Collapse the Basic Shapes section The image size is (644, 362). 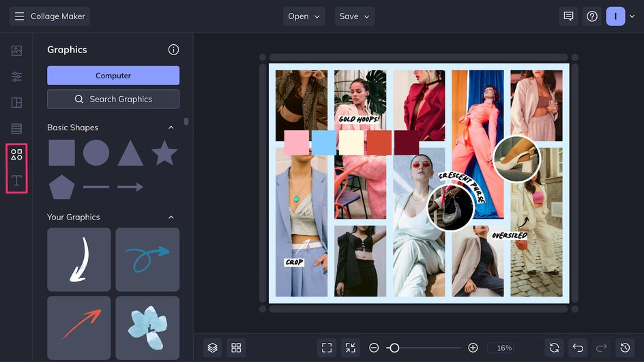171,127
